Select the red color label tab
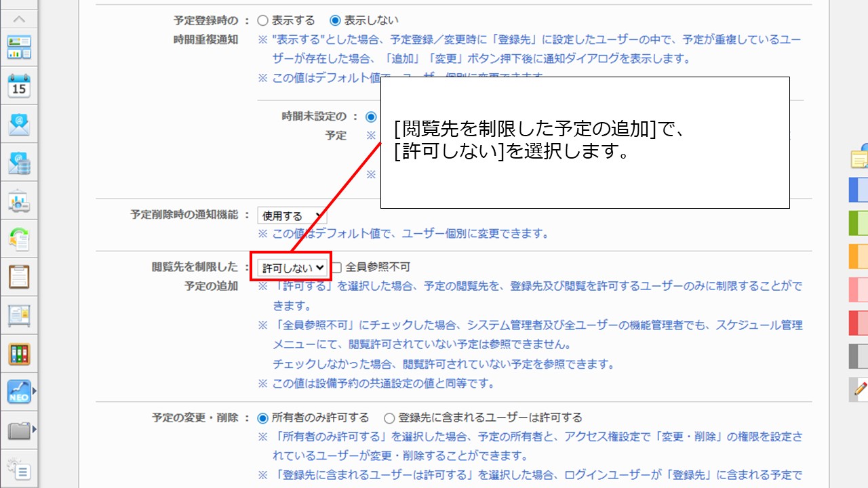 (859, 323)
